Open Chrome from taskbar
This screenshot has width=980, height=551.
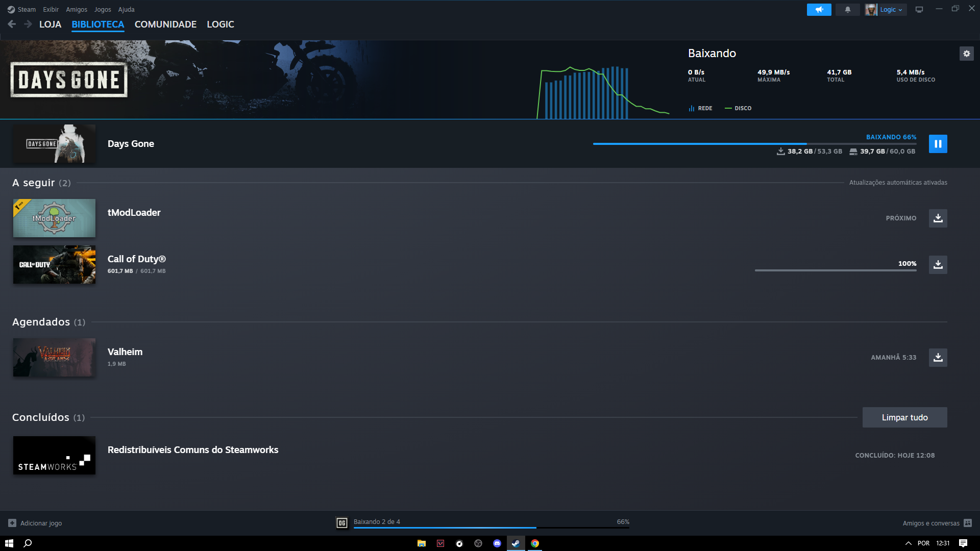click(x=535, y=543)
